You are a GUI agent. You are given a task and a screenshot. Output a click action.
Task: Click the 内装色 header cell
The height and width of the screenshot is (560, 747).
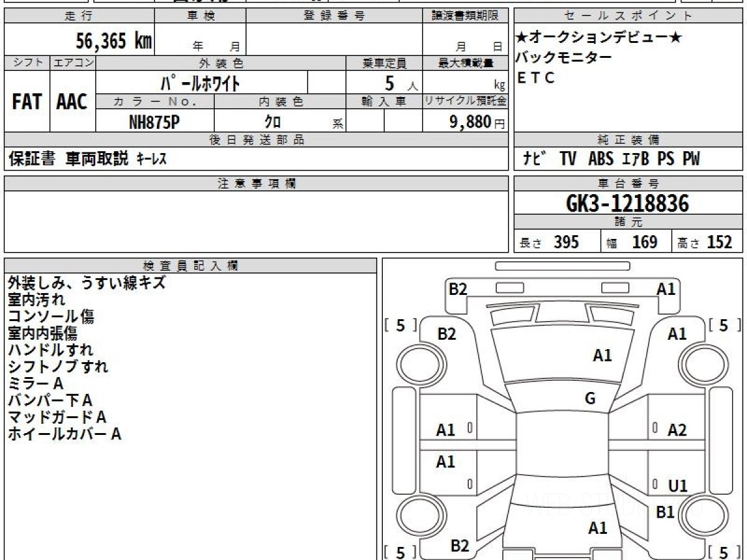pyautogui.click(x=280, y=101)
